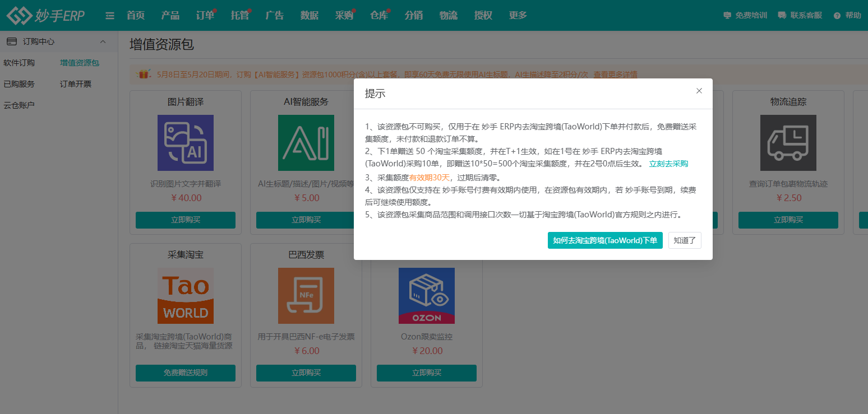Close the 提示 dialog with X
The height and width of the screenshot is (414, 868).
[x=699, y=91]
